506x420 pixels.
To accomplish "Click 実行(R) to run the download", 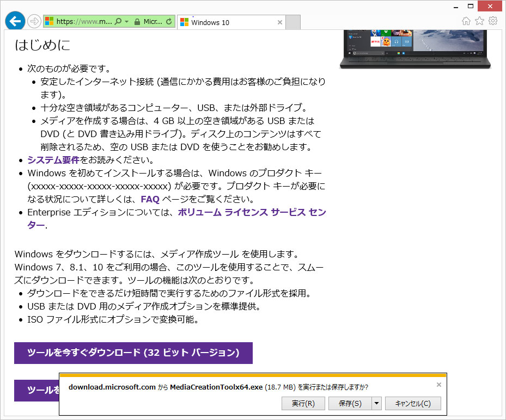I will click(303, 403).
